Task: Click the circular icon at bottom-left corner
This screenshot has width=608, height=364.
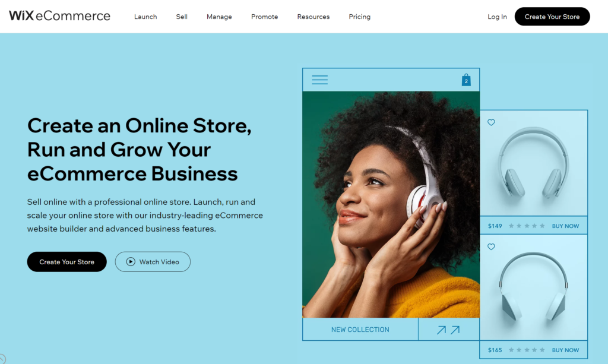Action: pos(2,359)
